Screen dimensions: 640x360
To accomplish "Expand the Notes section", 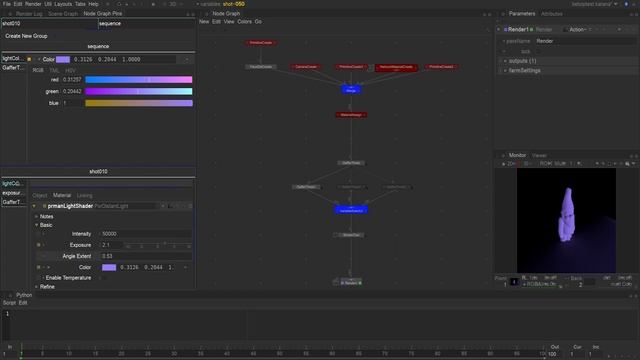I will pyautogui.click(x=36, y=217).
